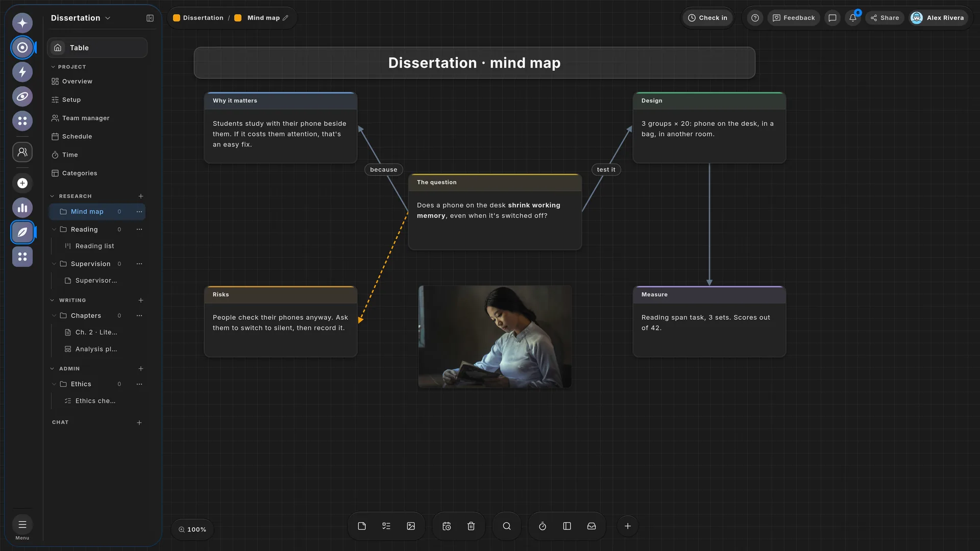Add a note card from bottom toolbar
The width and height of the screenshot is (980, 551).
pos(362,526)
